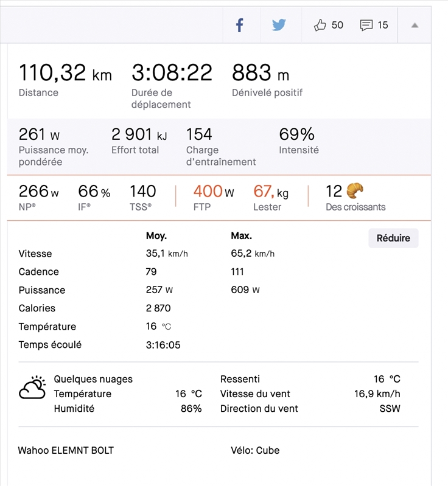Screen dimensions: 448x486
Task: Click the 3:08:22 moving time value
Action: click(172, 73)
